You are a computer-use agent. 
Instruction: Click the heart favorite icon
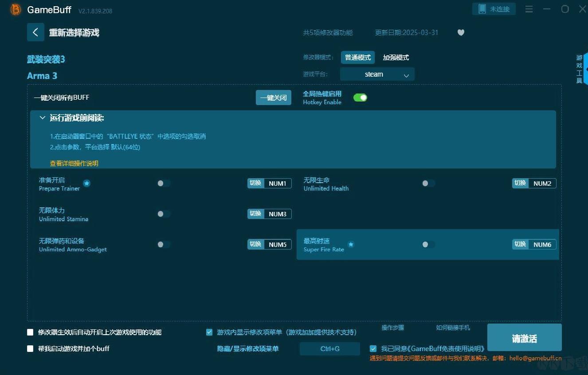click(x=461, y=32)
